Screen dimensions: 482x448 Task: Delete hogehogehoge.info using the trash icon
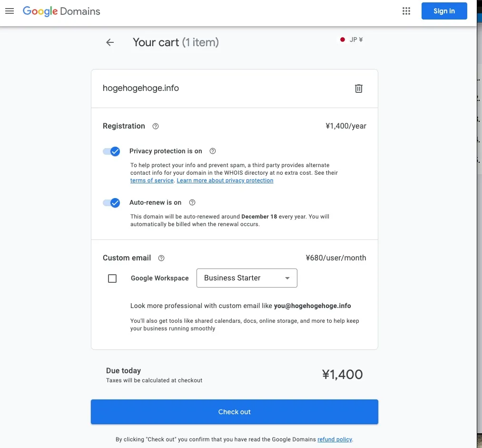click(358, 88)
